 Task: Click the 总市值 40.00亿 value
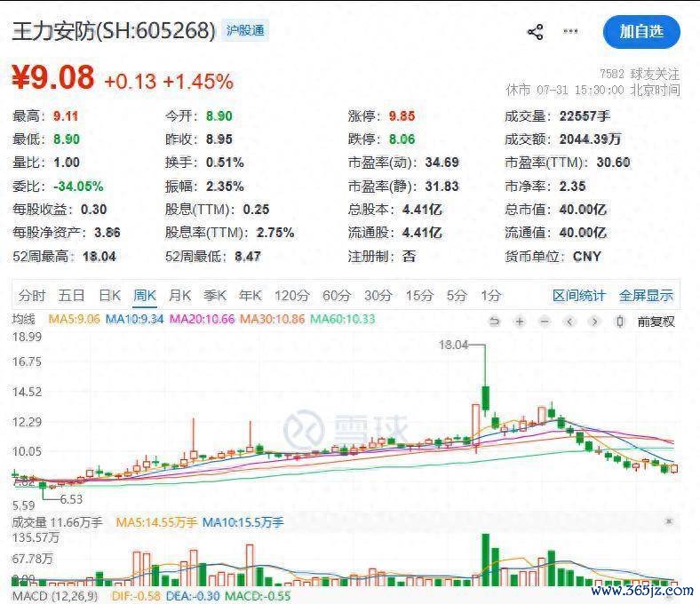pyautogui.click(x=582, y=210)
